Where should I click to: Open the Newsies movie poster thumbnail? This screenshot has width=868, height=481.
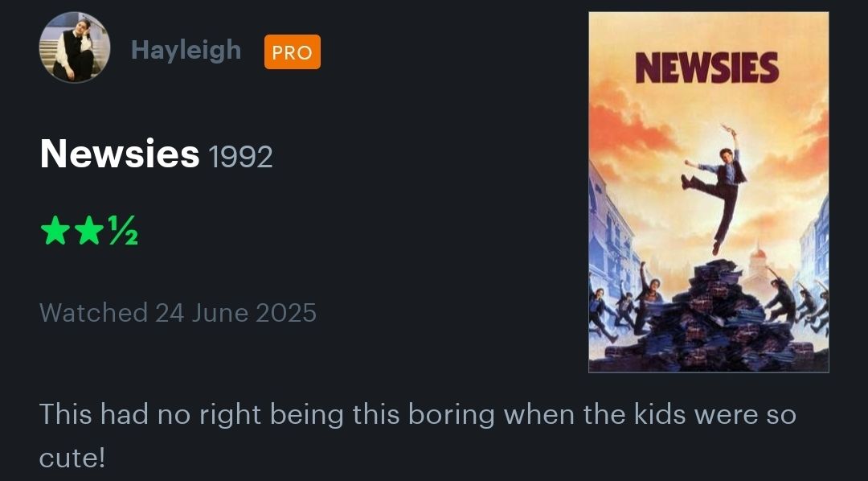708,192
